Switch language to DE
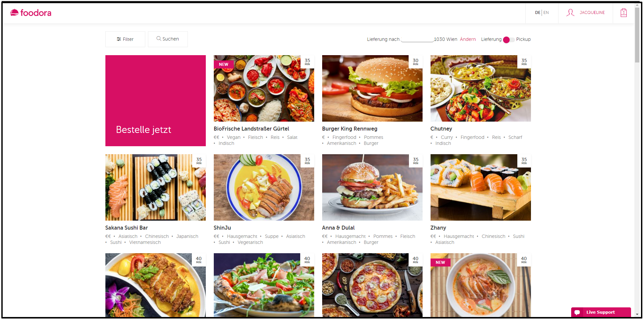The width and height of the screenshot is (644, 320). pyautogui.click(x=538, y=13)
